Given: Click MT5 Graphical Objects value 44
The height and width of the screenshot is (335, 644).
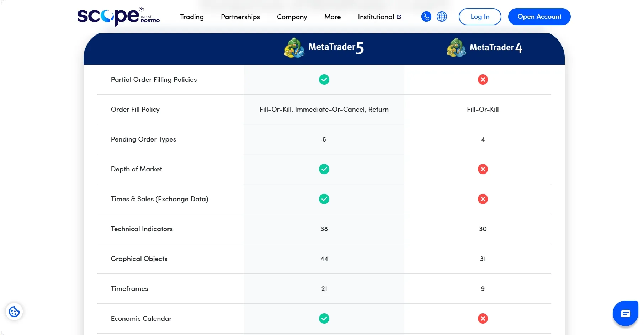Looking at the screenshot, I should coord(324,259).
